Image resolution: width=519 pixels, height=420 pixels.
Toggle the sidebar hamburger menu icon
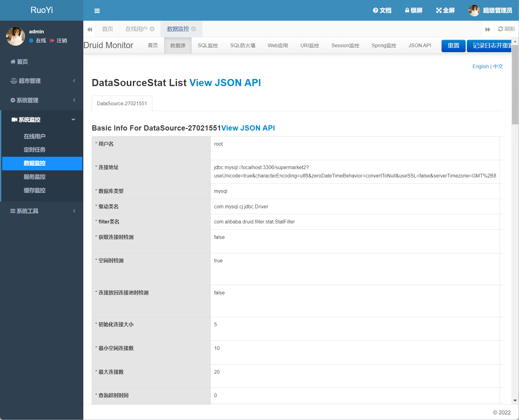(x=97, y=11)
